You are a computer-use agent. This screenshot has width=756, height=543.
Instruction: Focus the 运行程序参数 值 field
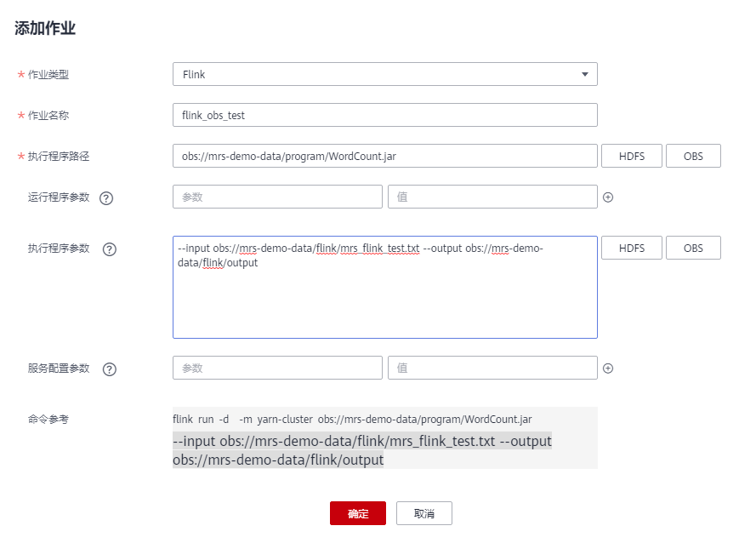click(492, 197)
